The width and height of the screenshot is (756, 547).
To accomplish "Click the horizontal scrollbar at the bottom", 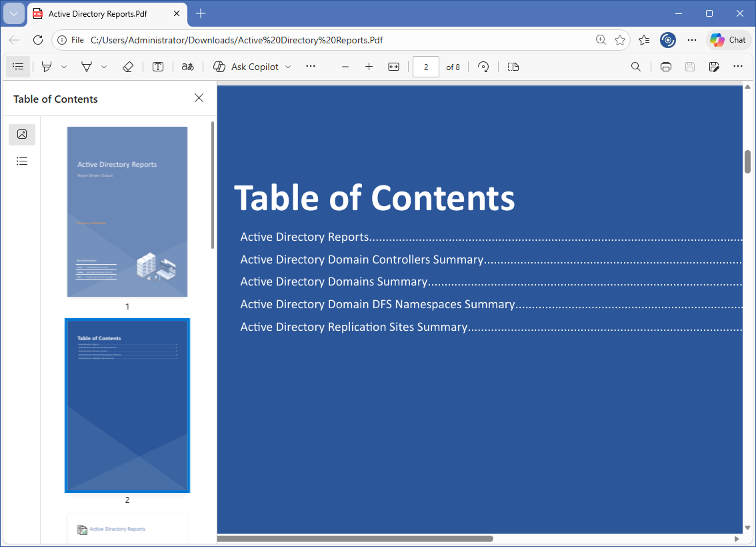I will pos(355,538).
